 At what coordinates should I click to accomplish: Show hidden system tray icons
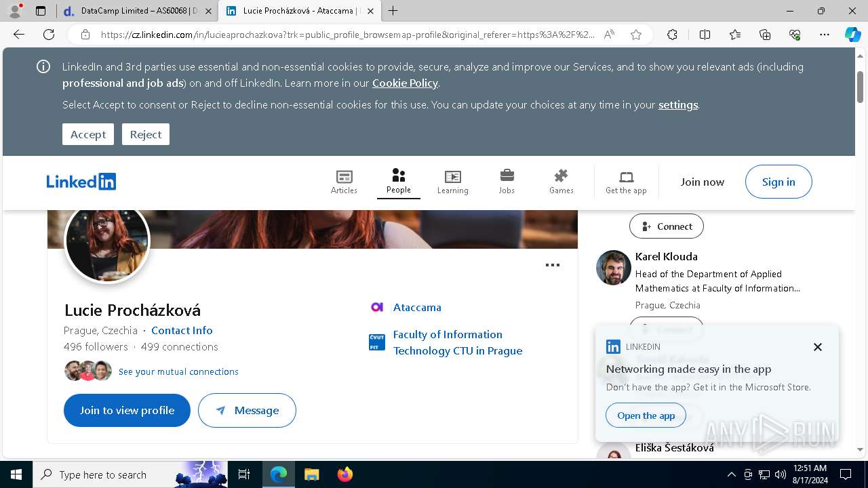pos(731,474)
